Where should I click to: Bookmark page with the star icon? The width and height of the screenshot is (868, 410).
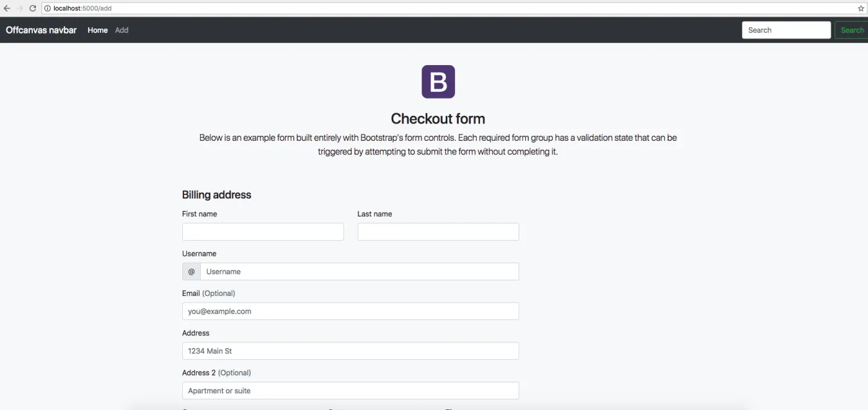click(x=861, y=9)
